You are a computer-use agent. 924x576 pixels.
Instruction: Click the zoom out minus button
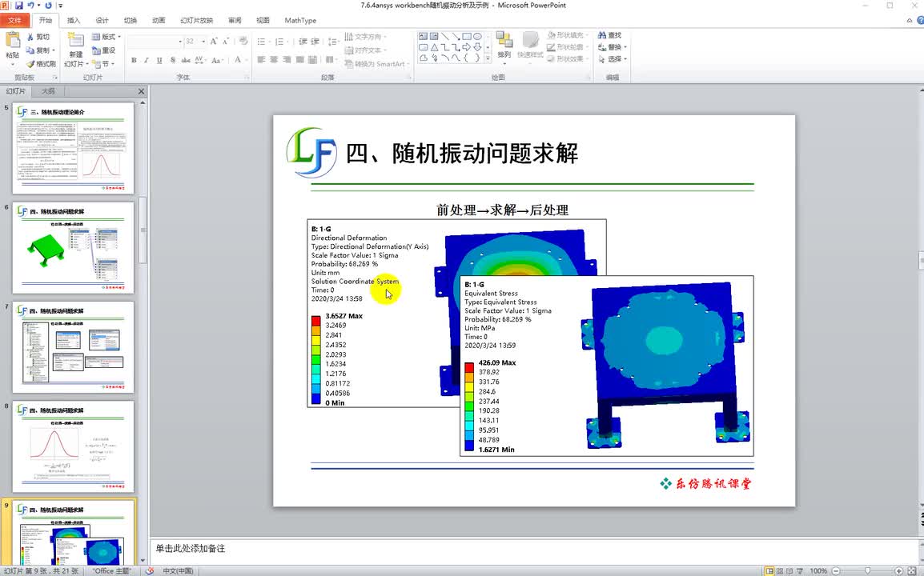(836, 570)
